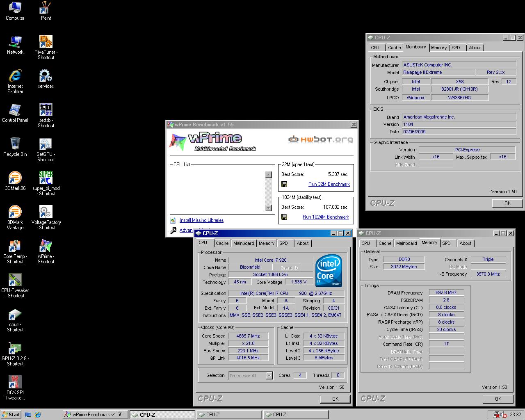This screenshot has height=420, width=525.
Task: Click OK in the CPU-Z Memory window
Action: 498,399
